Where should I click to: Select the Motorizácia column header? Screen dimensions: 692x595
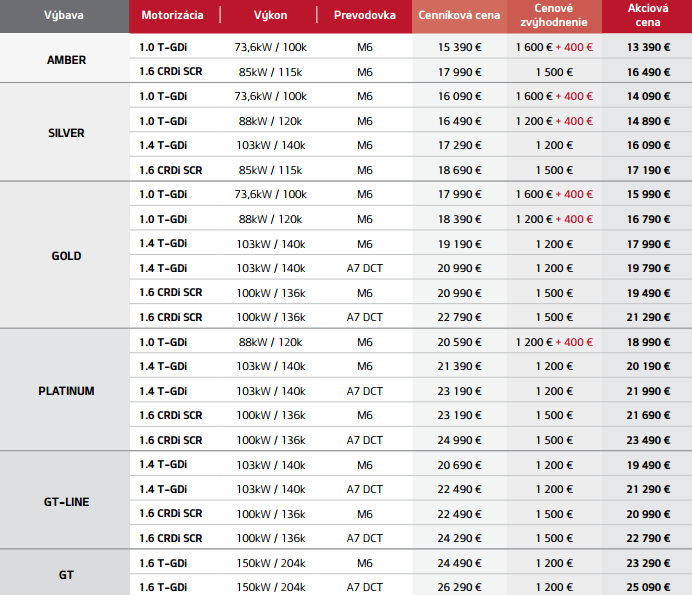pyautogui.click(x=171, y=16)
